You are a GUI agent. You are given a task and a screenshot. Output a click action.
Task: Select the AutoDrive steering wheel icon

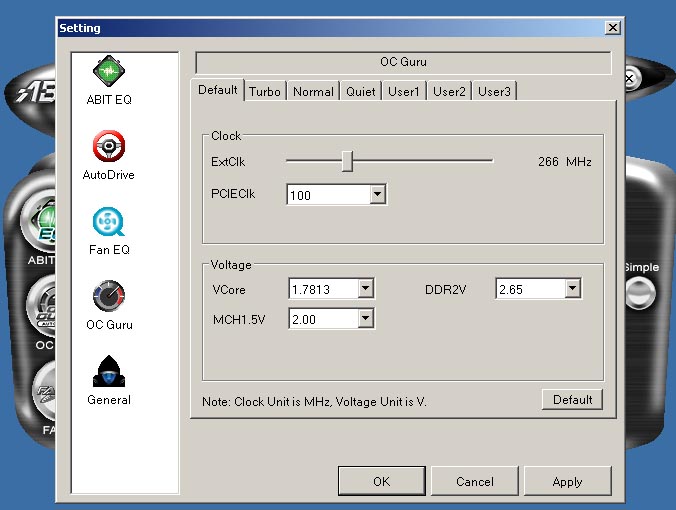(109, 146)
